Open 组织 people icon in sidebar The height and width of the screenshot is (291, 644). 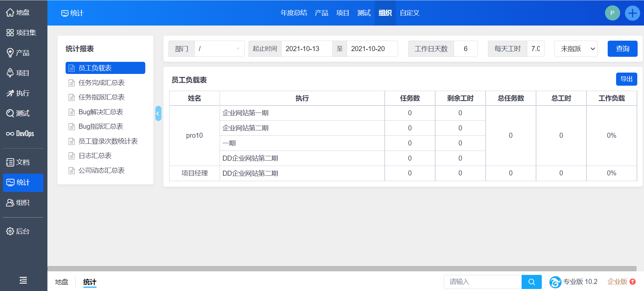click(x=10, y=203)
